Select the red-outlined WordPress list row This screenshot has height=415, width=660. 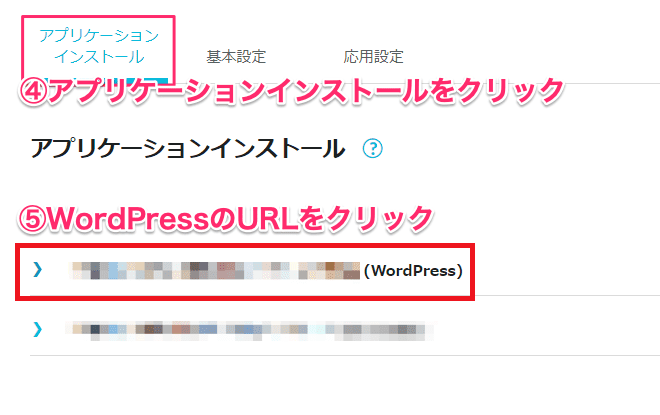click(245, 272)
